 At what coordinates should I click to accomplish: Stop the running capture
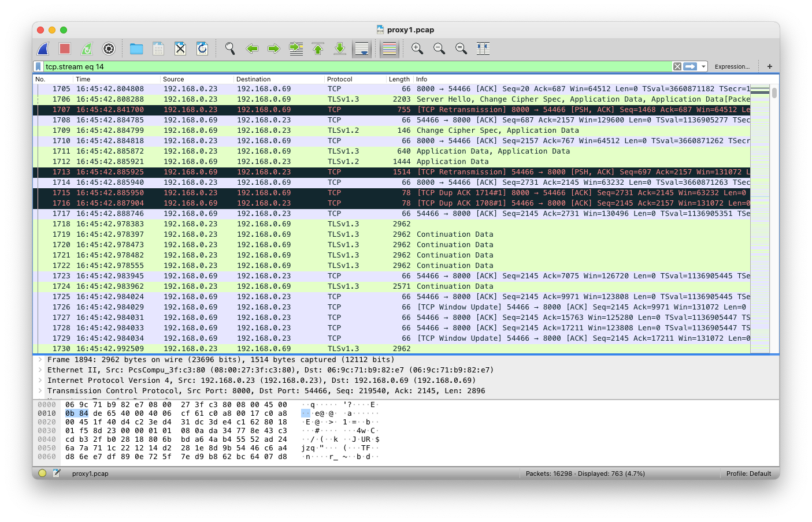[x=64, y=49]
